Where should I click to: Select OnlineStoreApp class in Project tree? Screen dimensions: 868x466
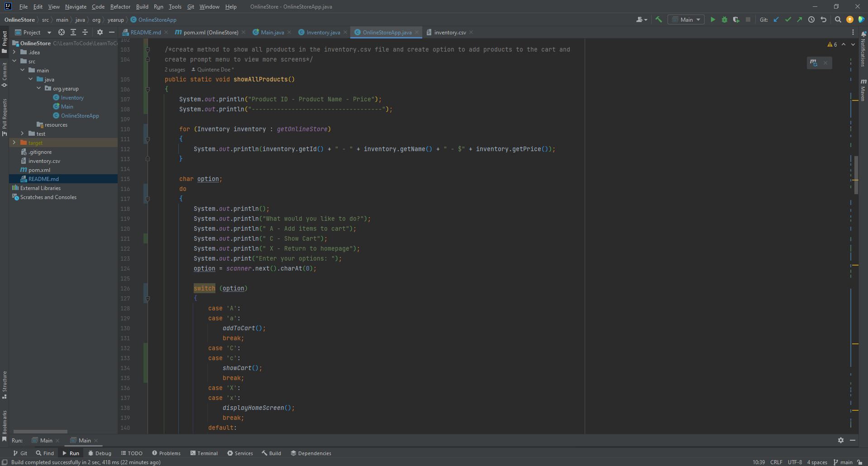click(80, 115)
